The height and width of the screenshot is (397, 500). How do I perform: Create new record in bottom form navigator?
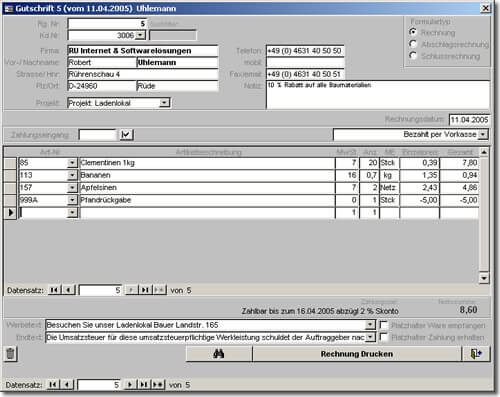coord(158,385)
